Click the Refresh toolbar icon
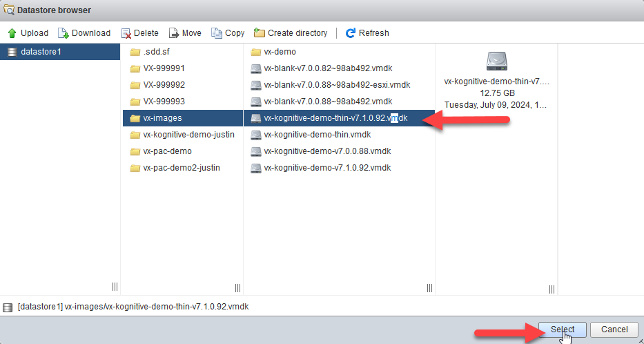 tap(351, 33)
